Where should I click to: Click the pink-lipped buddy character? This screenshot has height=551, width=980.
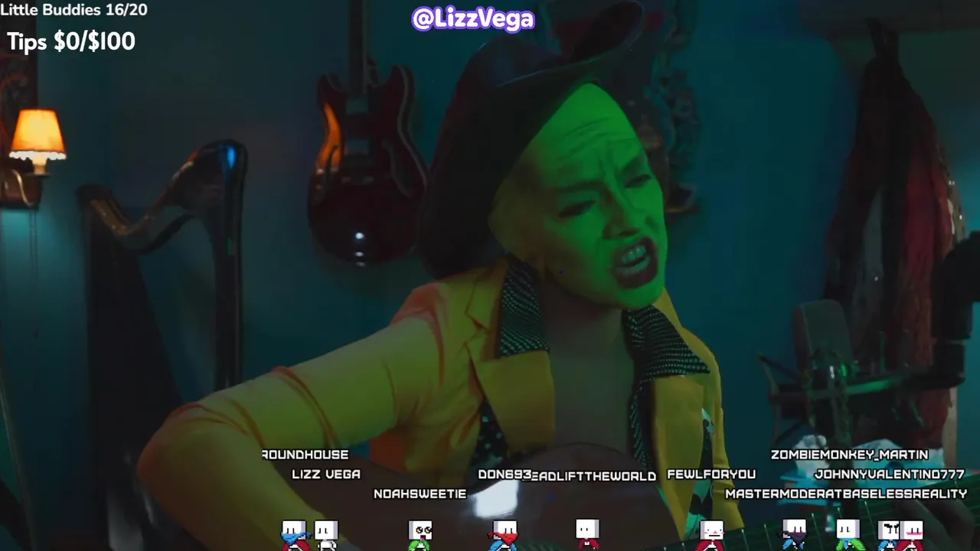coord(913,535)
